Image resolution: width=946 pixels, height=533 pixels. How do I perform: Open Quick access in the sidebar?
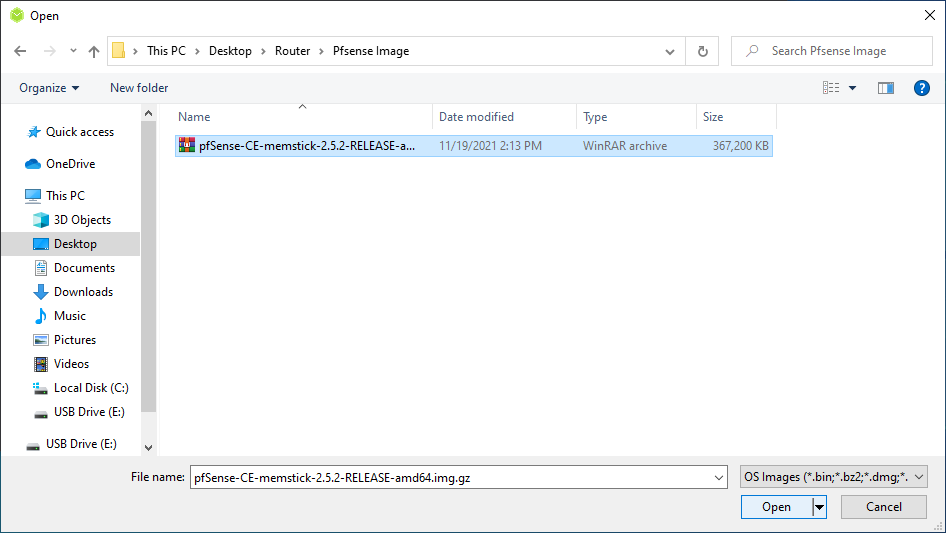80,132
